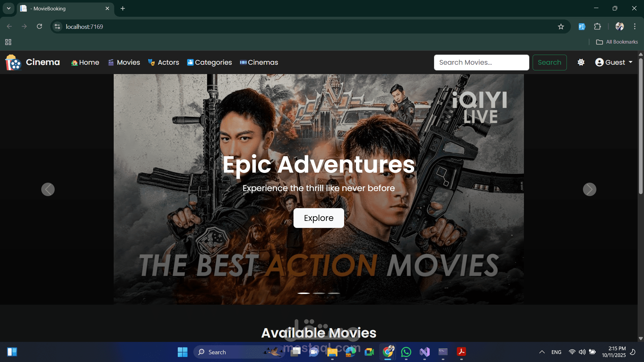Open the Actors nav link

(x=164, y=62)
